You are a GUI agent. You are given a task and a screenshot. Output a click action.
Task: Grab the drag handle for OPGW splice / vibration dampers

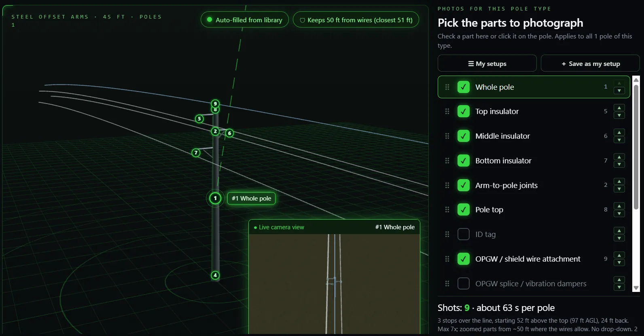coord(447,283)
